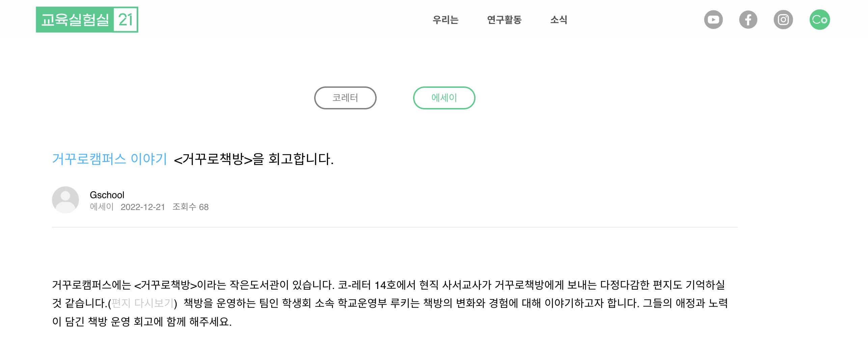Click the divider line below author info
This screenshot has height=343, width=868.
click(x=394, y=227)
